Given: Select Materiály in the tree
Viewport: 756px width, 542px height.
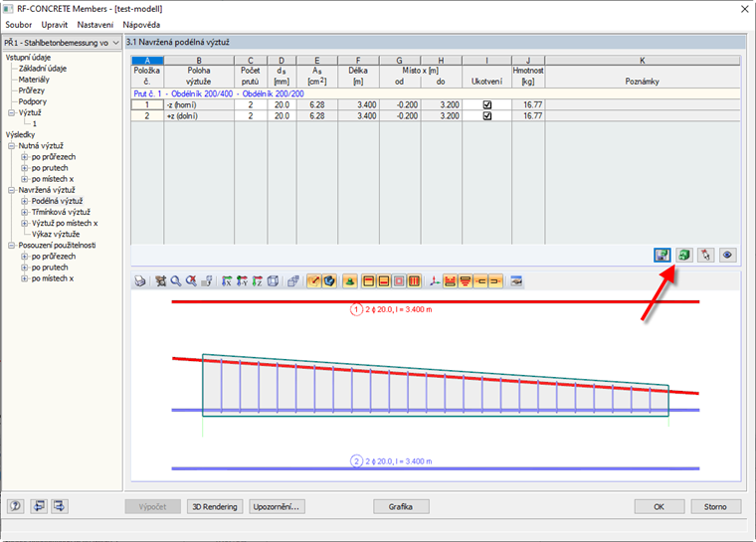Looking at the screenshot, I should click(x=34, y=80).
